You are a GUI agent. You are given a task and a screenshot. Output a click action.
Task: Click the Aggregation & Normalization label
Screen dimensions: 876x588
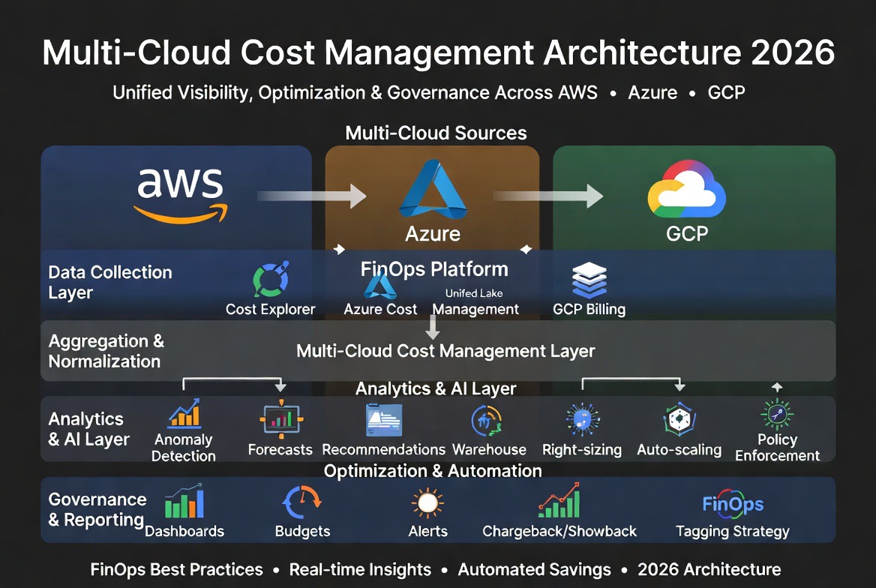[106, 351]
